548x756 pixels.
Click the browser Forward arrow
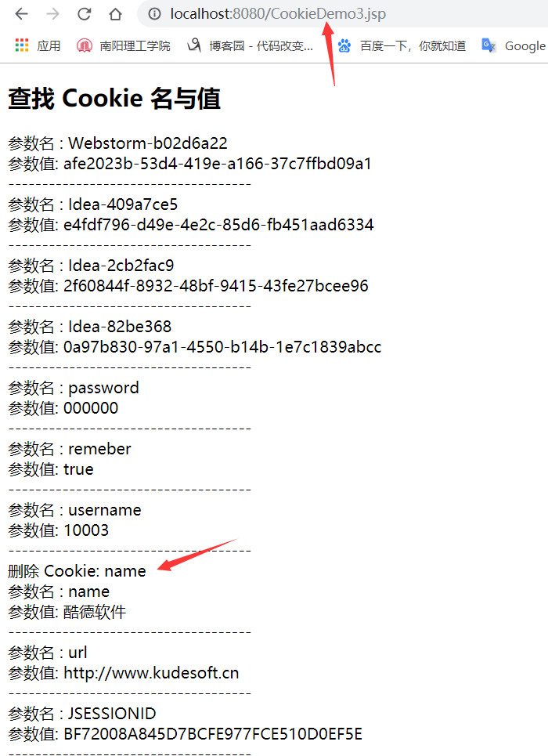[x=52, y=14]
